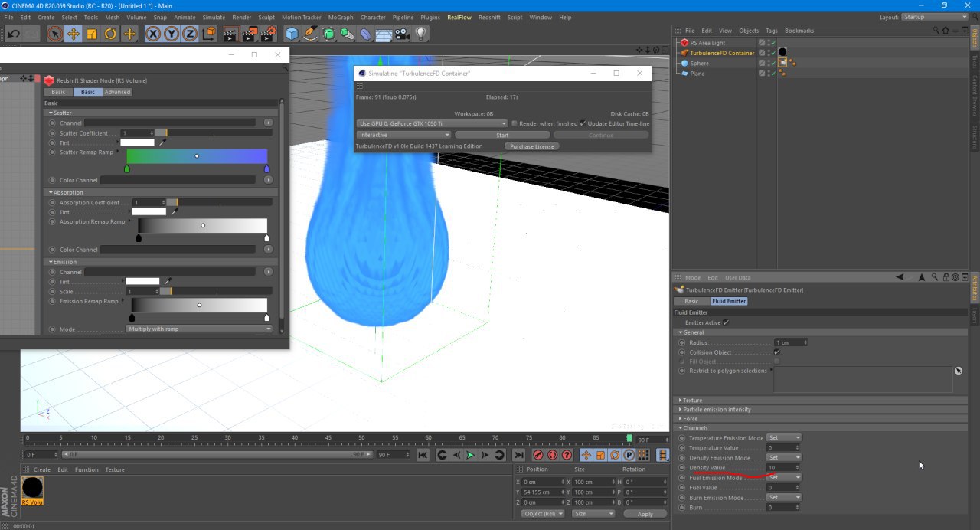Click the Scatter Tint white swatch

tap(138, 142)
